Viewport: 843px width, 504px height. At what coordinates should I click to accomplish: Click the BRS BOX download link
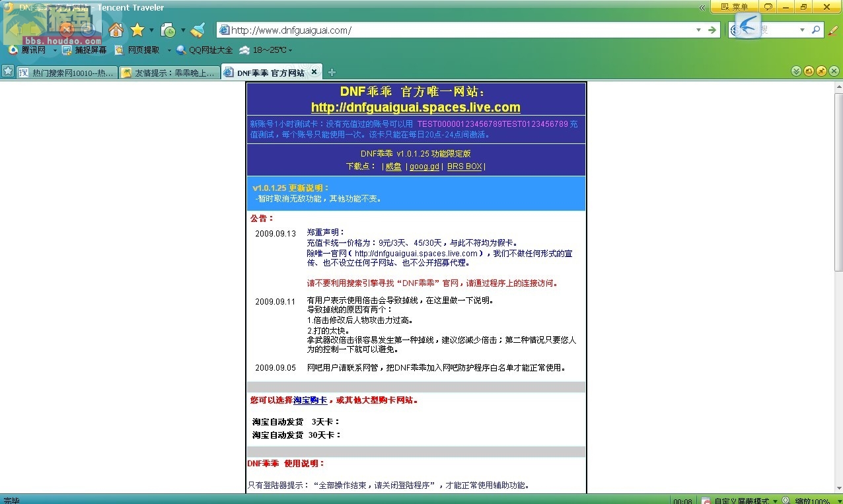click(464, 166)
